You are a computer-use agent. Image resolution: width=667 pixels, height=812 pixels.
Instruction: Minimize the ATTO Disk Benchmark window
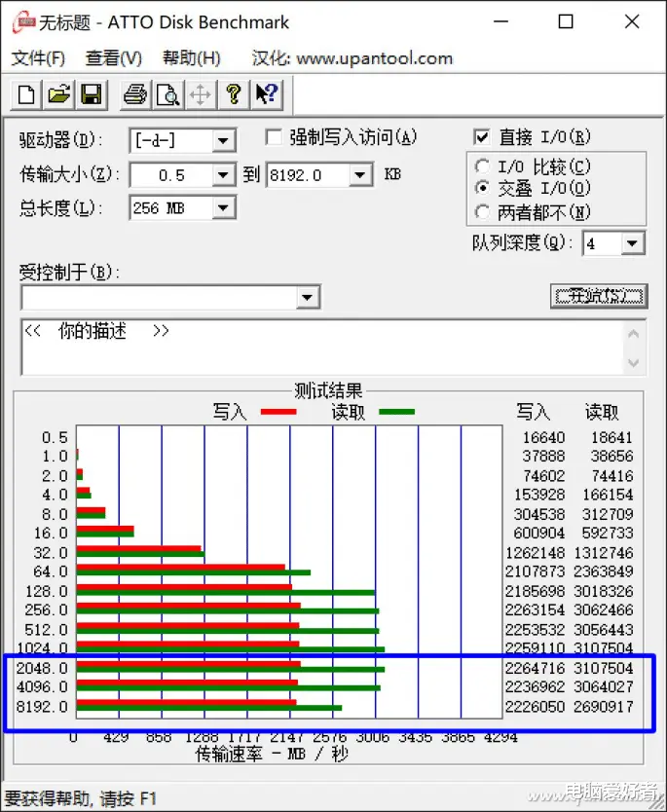click(x=500, y=21)
